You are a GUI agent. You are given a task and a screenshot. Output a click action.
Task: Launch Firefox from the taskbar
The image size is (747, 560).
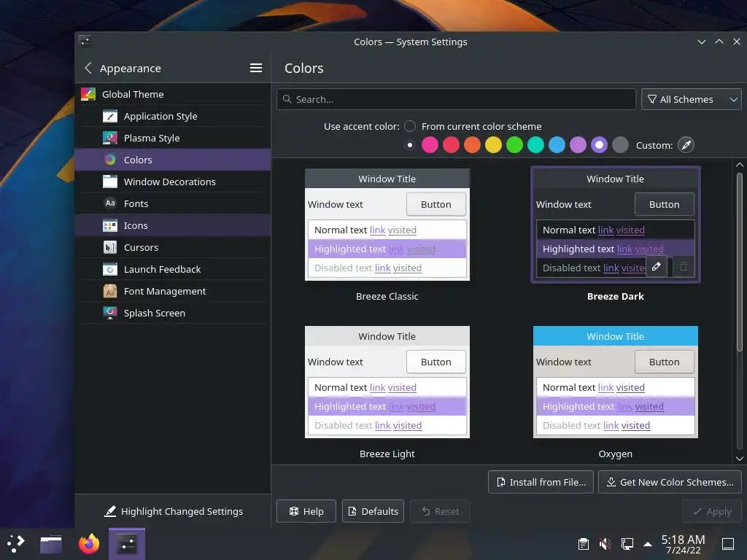(x=89, y=544)
